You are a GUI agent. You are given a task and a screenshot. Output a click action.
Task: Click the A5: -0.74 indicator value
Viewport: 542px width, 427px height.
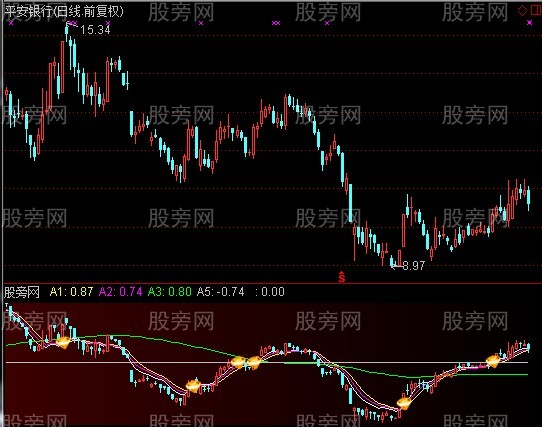[x=221, y=292]
